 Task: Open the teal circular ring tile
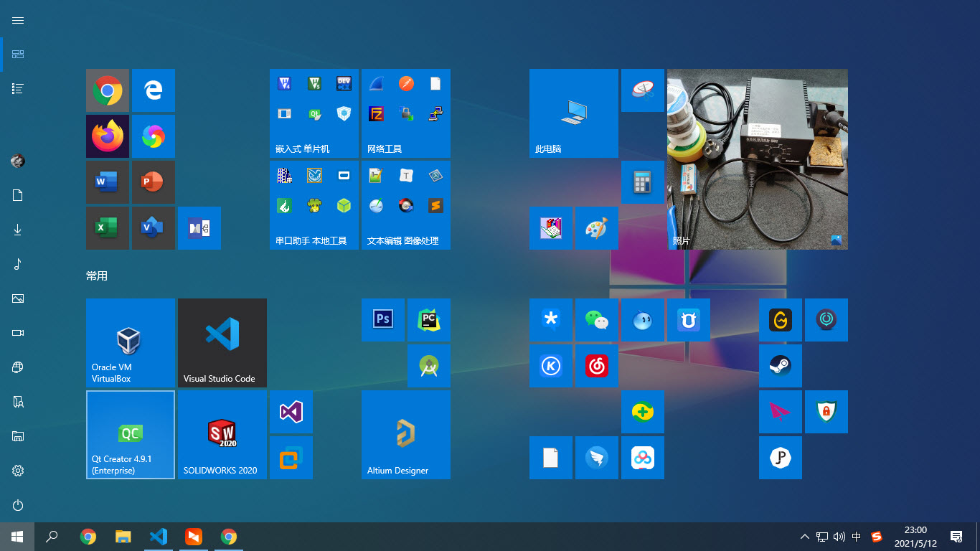pyautogui.click(x=826, y=320)
